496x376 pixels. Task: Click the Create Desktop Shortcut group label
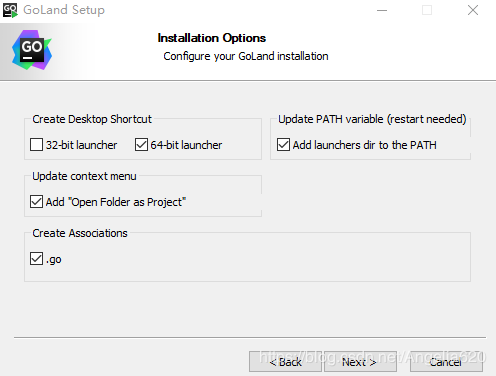(92, 119)
